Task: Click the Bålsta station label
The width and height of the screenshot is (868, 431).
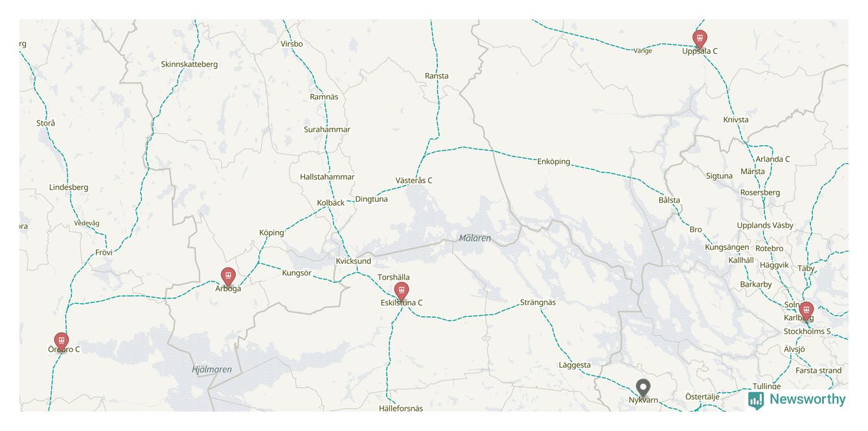Action: click(669, 200)
